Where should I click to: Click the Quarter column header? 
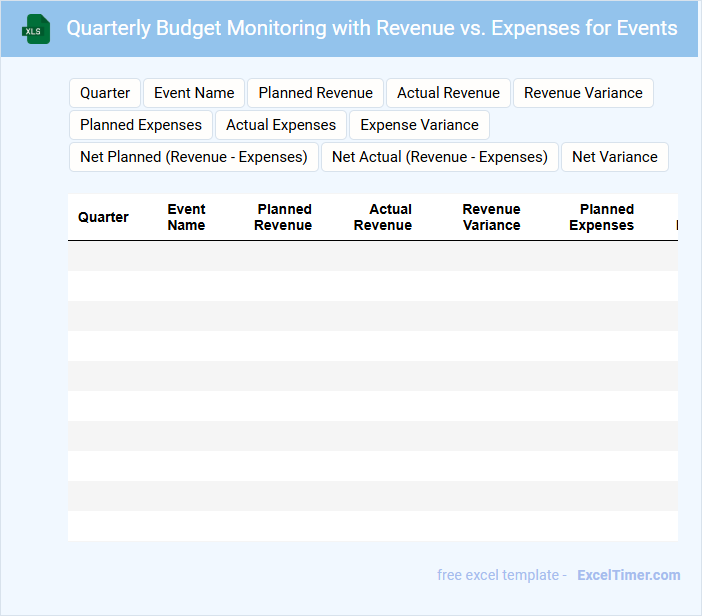tap(103, 217)
